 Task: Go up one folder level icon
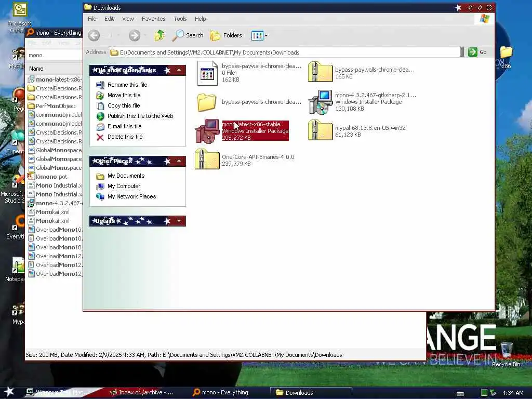(159, 35)
